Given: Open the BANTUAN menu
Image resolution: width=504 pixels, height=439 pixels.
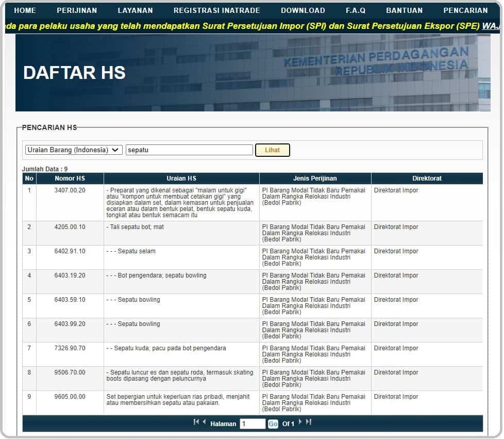Looking at the screenshot, I should pos(404,10).
